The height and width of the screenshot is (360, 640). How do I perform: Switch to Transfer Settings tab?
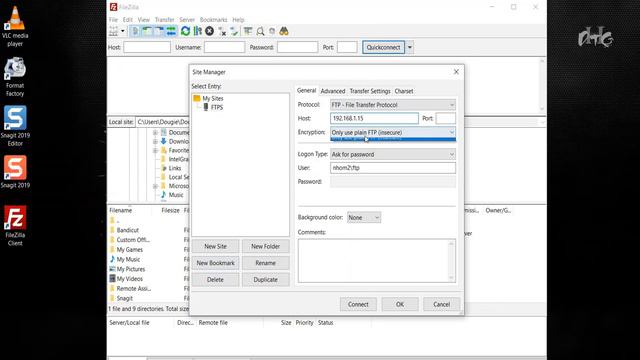tap(370, 91)
